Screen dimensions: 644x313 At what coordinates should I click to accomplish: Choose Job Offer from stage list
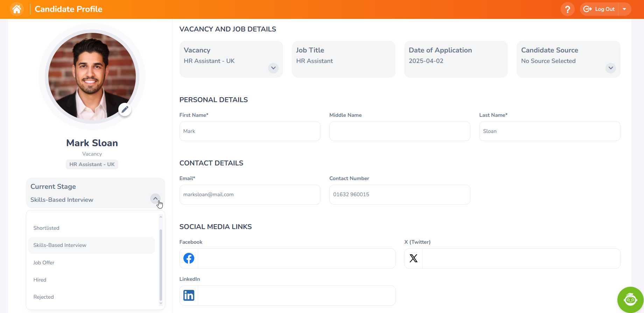click(44, 263)
